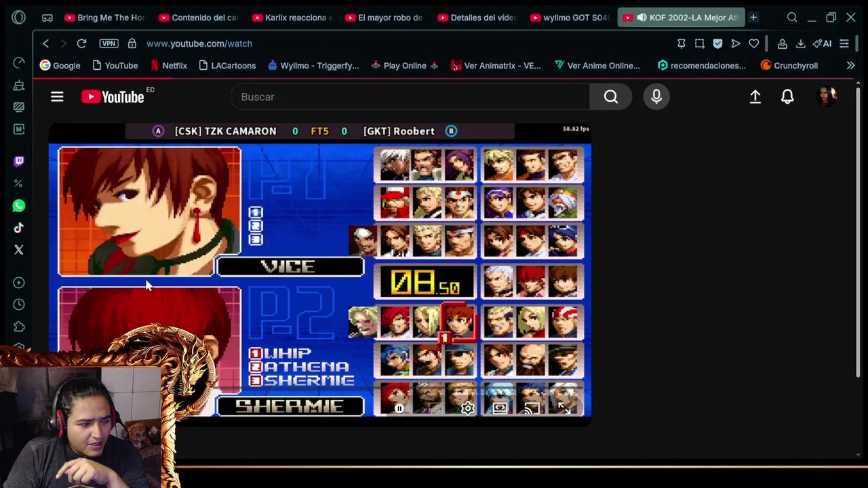Open Twitch panel in the sidebar
This screenshot has height=488, width=868.
tap(19, 161)
